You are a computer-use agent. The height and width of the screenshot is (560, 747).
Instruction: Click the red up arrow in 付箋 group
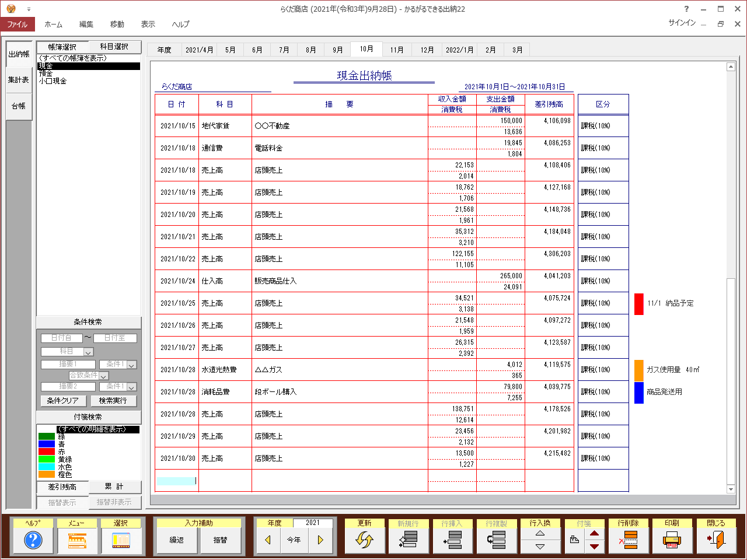pyautogui.click(x=594, y=534)
